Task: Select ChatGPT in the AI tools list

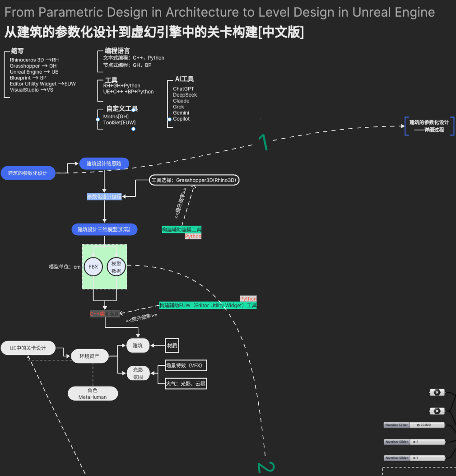Action: 184,89
